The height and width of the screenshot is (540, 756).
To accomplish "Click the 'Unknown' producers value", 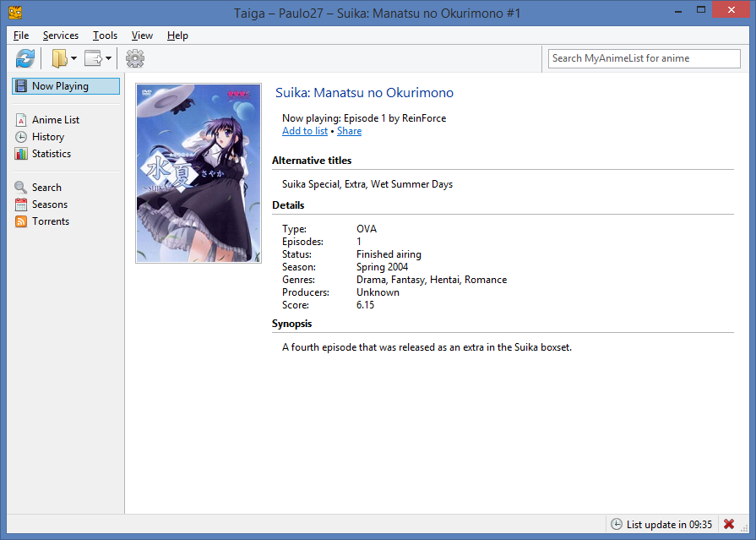I will click(378, 292).
